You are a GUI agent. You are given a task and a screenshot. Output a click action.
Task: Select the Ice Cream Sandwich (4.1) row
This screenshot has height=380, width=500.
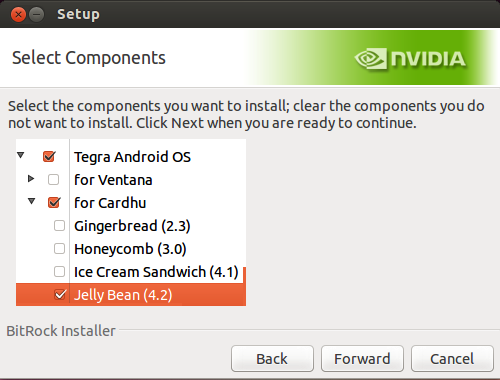[x=131, y=272]
